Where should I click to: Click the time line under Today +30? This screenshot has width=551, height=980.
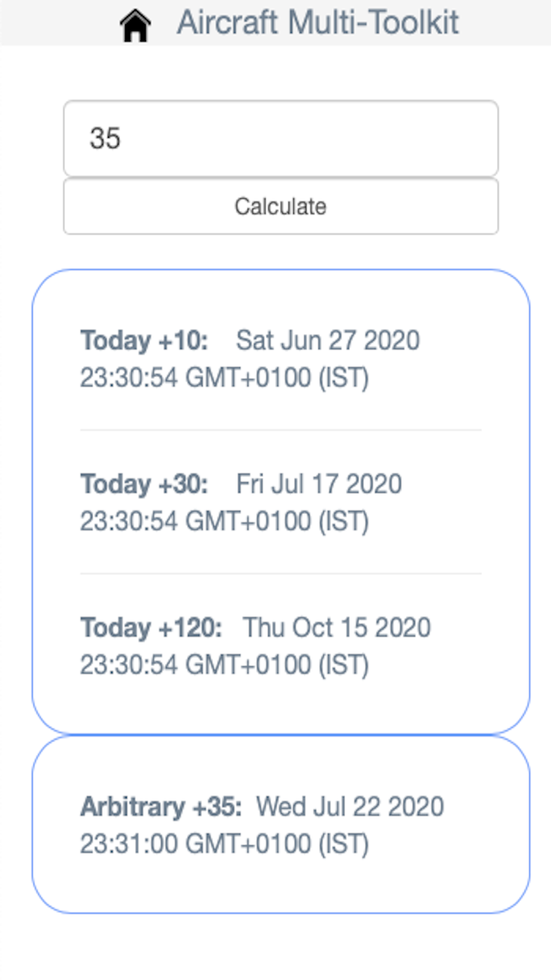225,521
